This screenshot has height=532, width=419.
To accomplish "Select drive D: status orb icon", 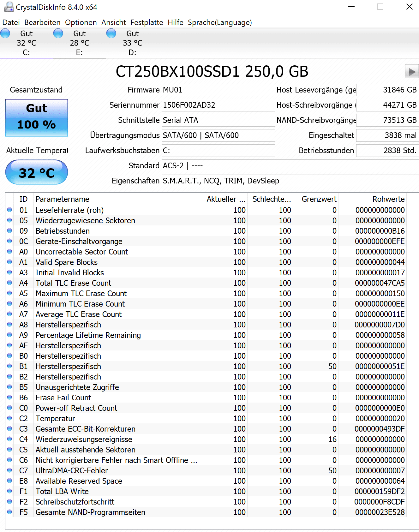I will click(111, 33).
